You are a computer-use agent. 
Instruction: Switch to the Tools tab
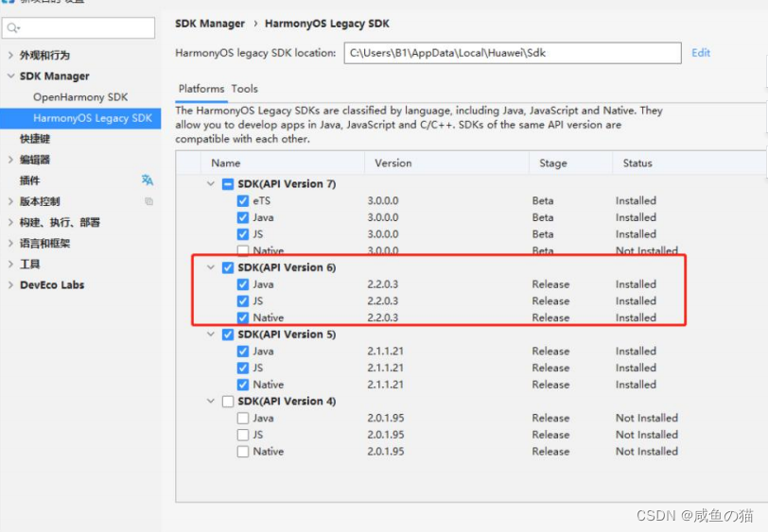click(x=244, y=89)
